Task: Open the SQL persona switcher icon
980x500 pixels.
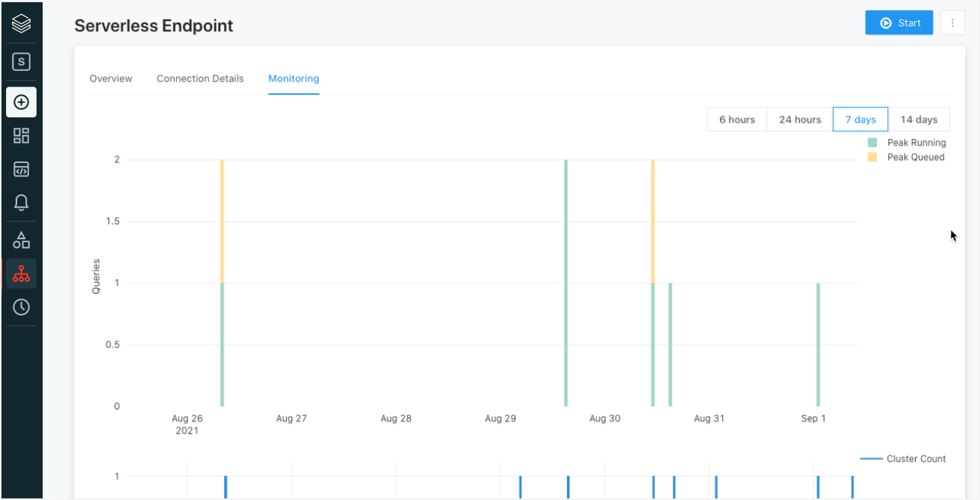Action: pyautogui.click(x=21, y=62)
